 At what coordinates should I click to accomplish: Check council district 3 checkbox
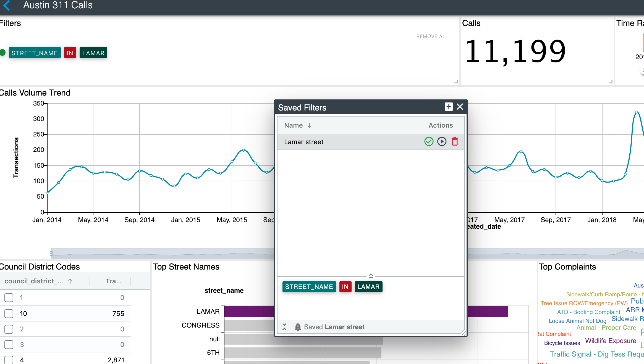click(9, 344)
